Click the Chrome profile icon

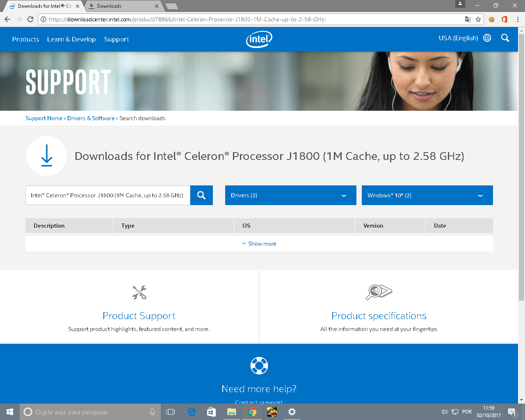click(460, 4)
